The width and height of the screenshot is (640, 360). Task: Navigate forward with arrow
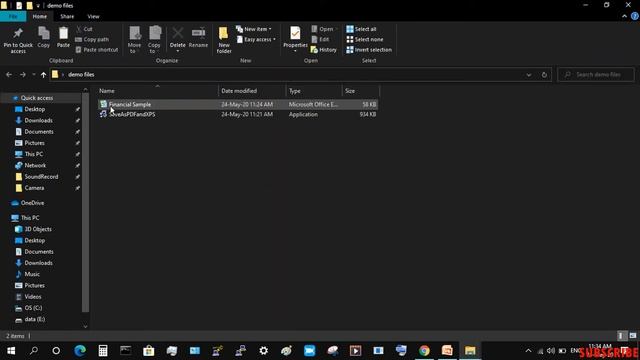click(x=23, y=75)
